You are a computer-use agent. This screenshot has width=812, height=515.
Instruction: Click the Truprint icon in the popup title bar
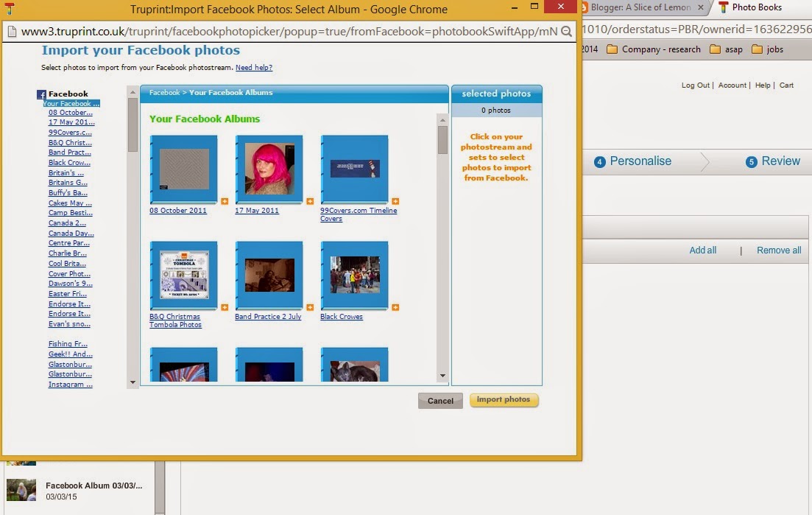10,9
